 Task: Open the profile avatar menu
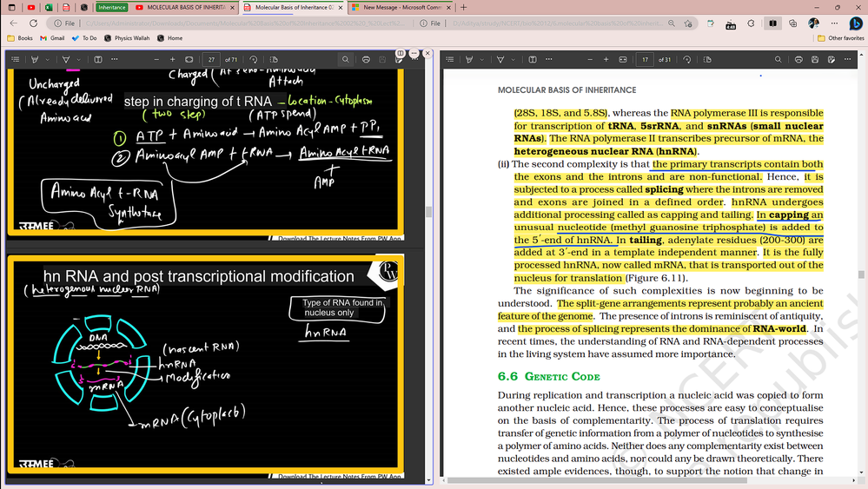(814, 23)
